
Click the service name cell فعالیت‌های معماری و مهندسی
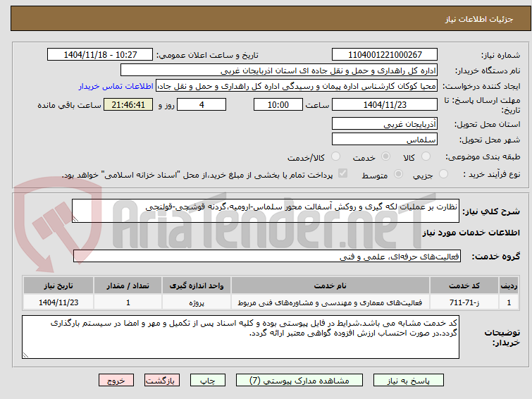[x=330, y=302]
